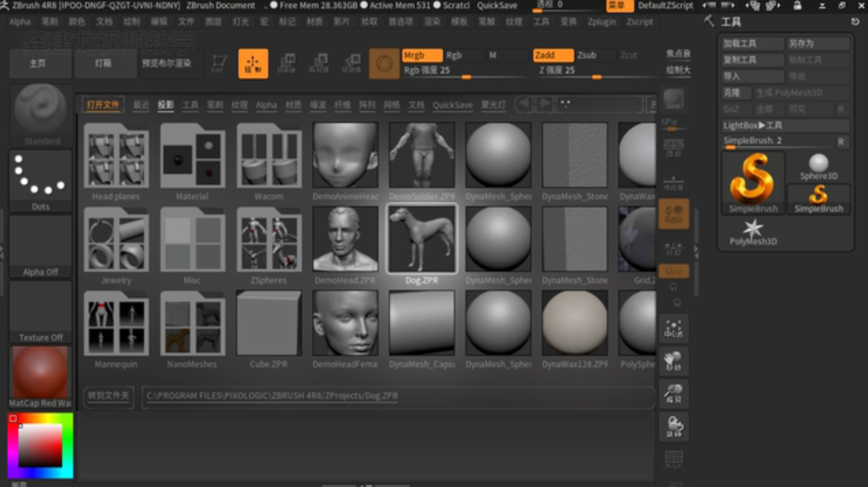This screenshot has width=868, height=487.
Task: Select the Sphere3D tool
Action: click(x=819, y=167)
